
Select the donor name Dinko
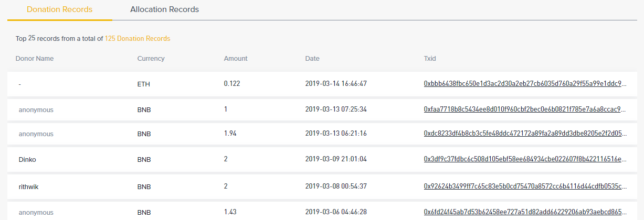coord(27,159)
